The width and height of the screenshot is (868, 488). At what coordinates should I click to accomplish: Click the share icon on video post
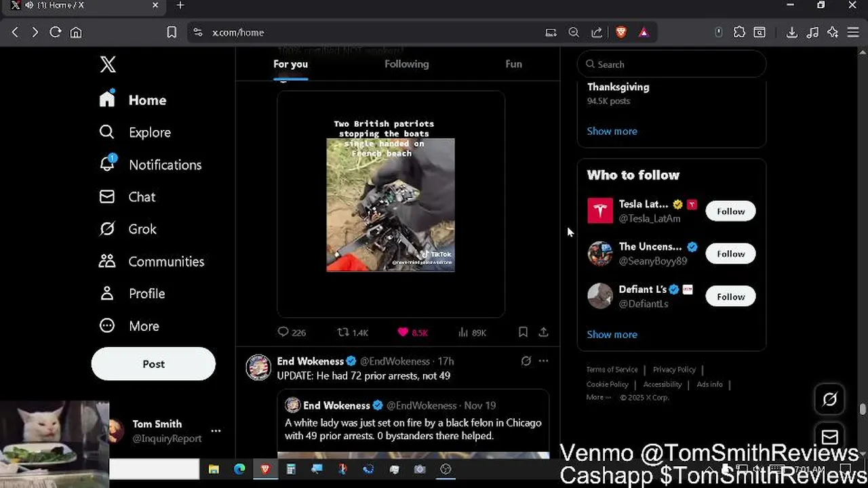[x=543, y=332]
